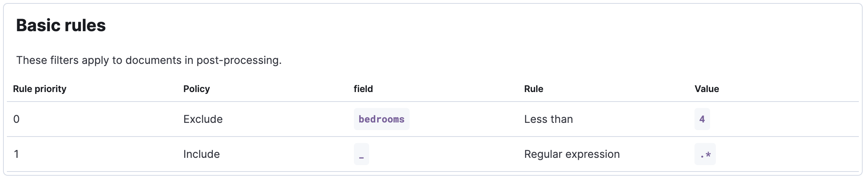Click the "Rule priority" column header

[40, 89]
